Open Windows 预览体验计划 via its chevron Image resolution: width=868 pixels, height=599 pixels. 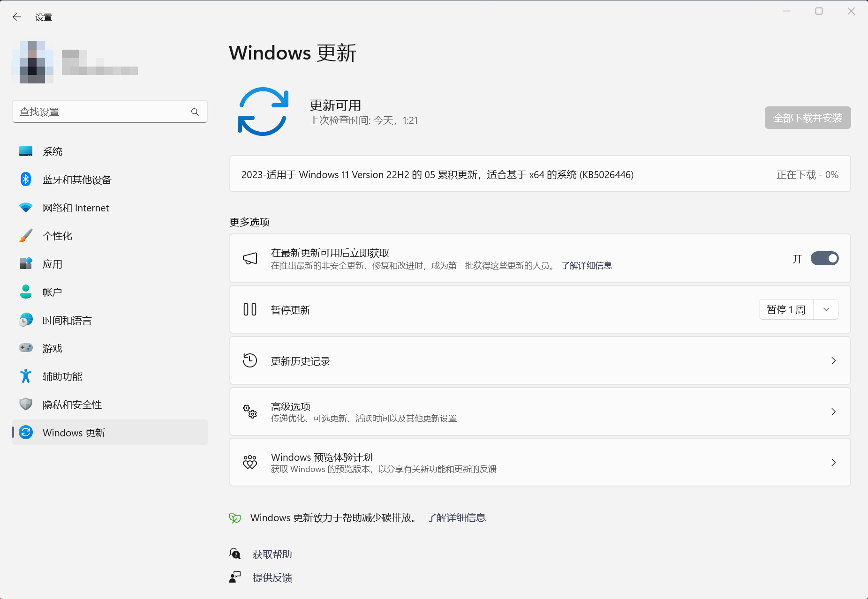833,463
